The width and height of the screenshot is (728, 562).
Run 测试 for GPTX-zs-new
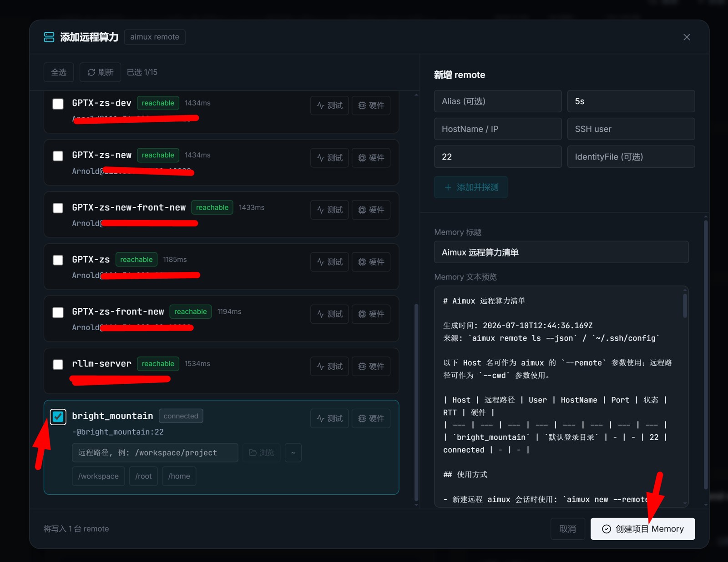point(329,158)
